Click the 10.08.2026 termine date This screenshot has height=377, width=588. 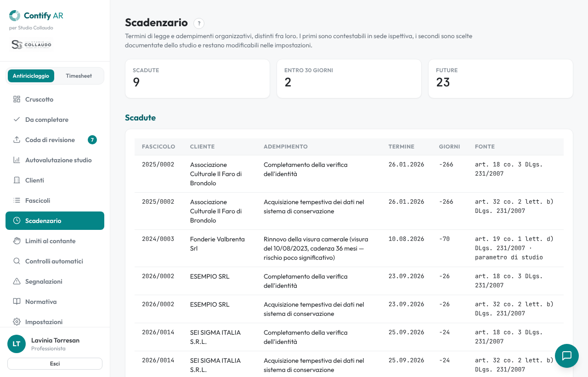(x=406, y=239)
